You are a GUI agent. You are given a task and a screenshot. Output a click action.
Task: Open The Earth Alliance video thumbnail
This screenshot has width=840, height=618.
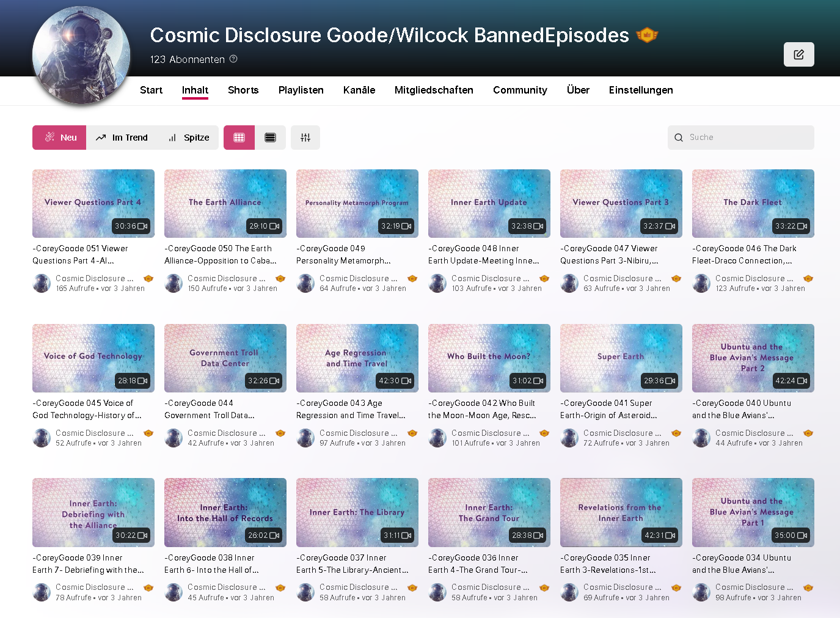click(x=225, y=204)
